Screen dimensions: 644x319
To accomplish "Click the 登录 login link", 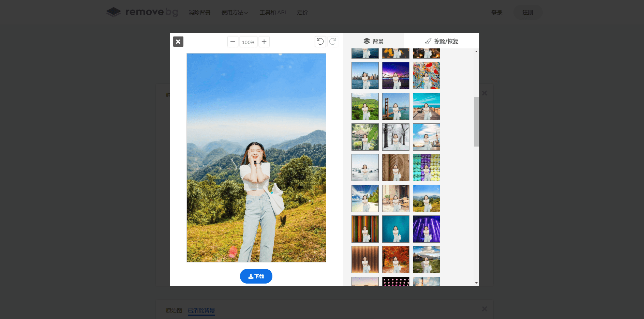I will (497, 12).
